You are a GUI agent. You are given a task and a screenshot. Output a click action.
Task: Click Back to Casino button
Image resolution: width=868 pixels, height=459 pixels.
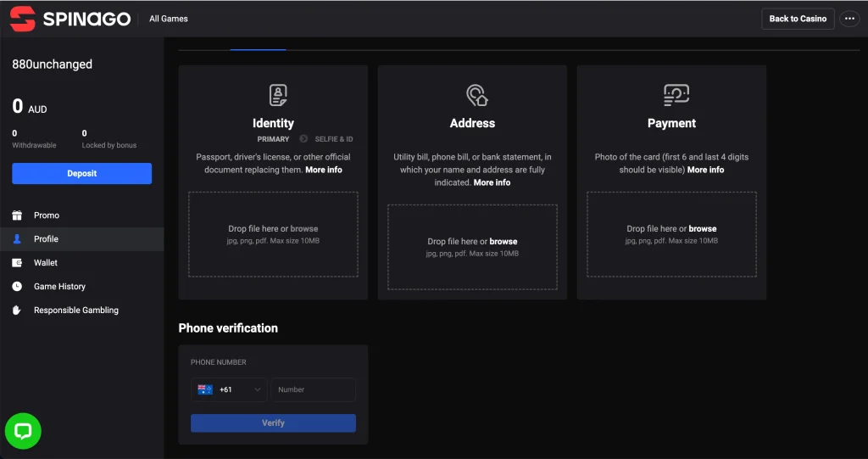point(798,19)
